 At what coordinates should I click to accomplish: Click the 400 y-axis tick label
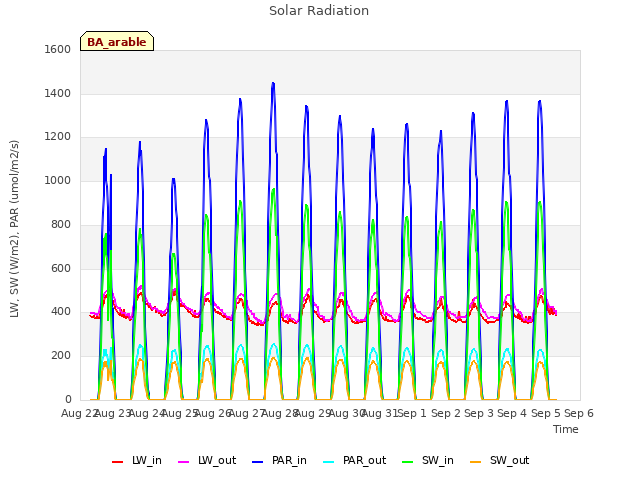click(x=61, y=312)
